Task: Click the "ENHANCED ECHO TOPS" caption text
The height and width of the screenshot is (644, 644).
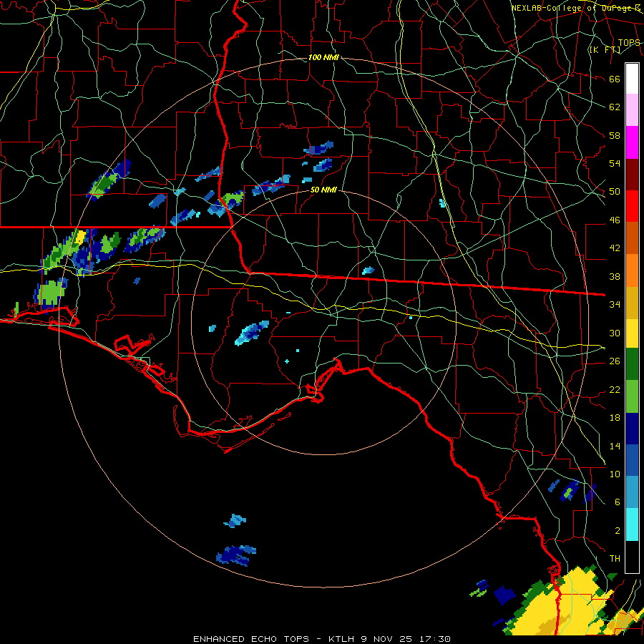Action: [251, 639]
